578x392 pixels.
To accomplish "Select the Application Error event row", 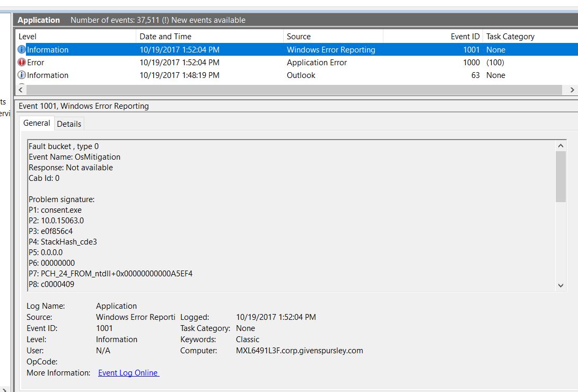I will pyautogui.click(x=297, y=62).
